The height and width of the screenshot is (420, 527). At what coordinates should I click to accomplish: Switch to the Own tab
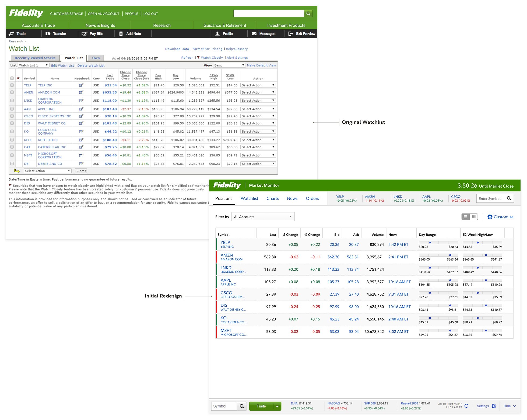coord(96,58)
